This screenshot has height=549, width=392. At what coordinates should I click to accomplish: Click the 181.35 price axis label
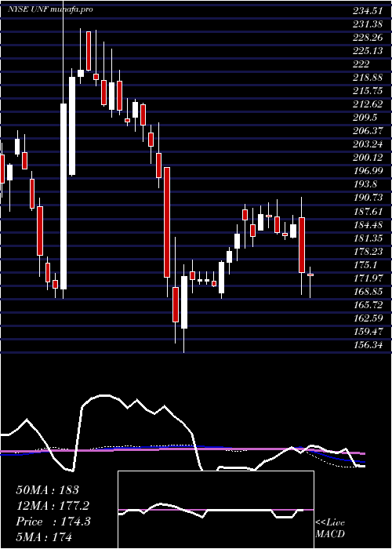(367, 238)
